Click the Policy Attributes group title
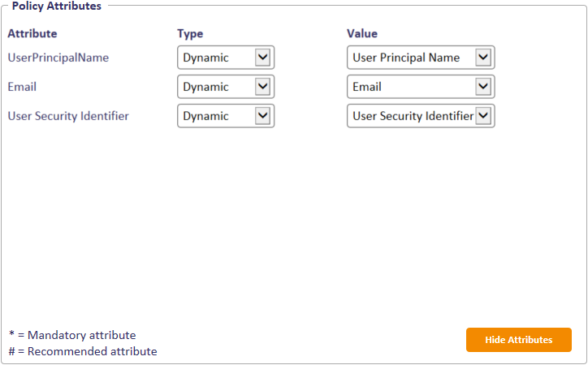The image size is (588, 365). (57, 6)
